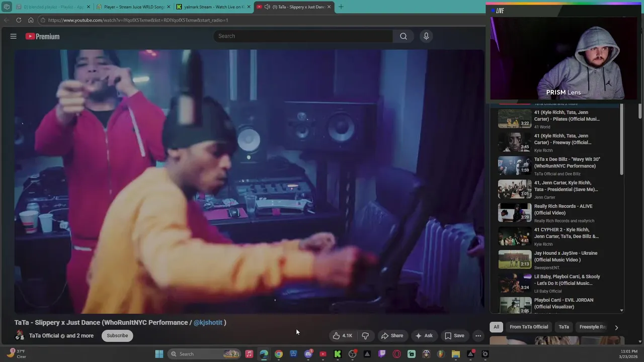Open the Windows Start menu
The image size is (644, 362).
(159, 354)
